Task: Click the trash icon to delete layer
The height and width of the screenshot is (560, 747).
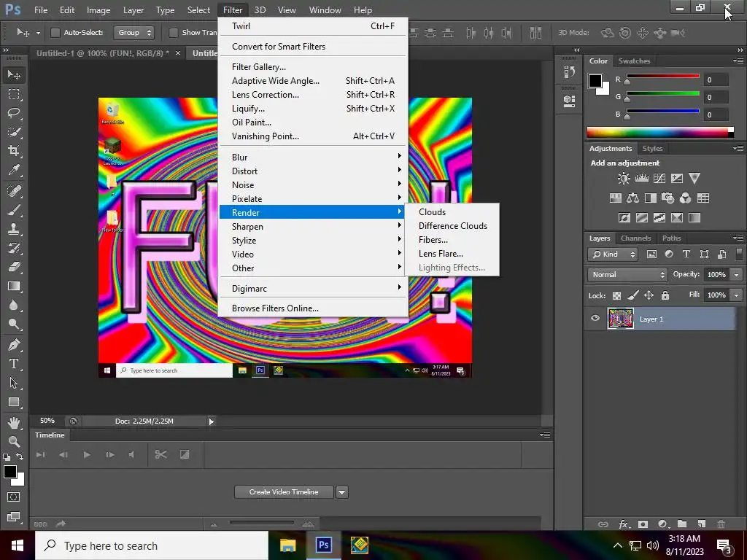Action: click(721, 524)
